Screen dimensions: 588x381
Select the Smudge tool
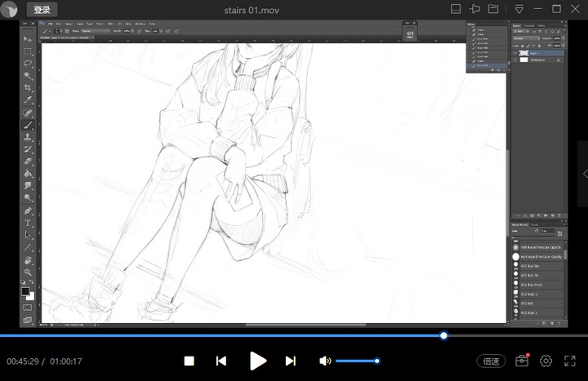[x=28, y=185]
